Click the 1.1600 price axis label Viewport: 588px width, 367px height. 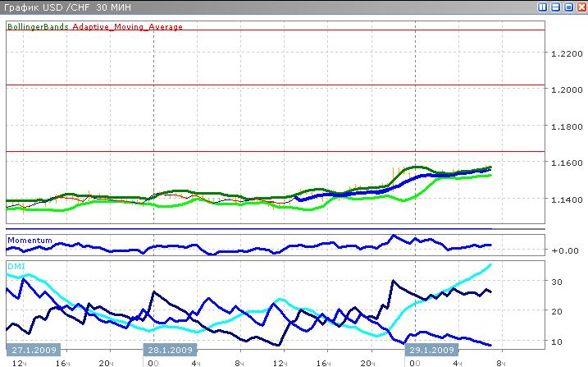pyautogui.click(x=564, y=163)
